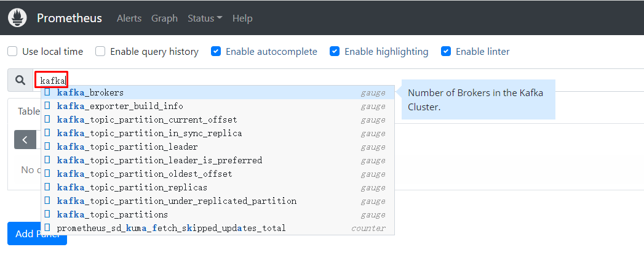Select the kafka_brokers suggestion
Viewport: 644px width, 276px height.
click(x=218, y=92)
